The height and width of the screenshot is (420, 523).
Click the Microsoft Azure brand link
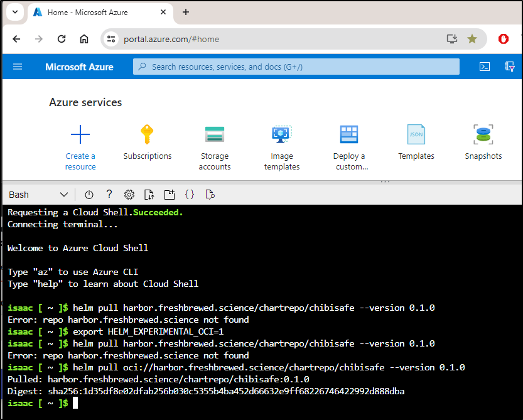tap(79, 67)
